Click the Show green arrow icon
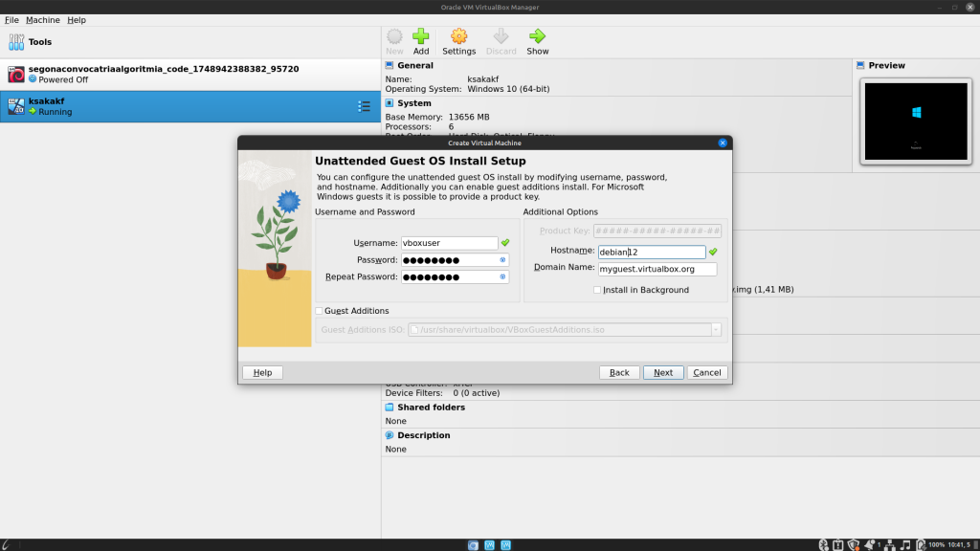 point(537,36)
